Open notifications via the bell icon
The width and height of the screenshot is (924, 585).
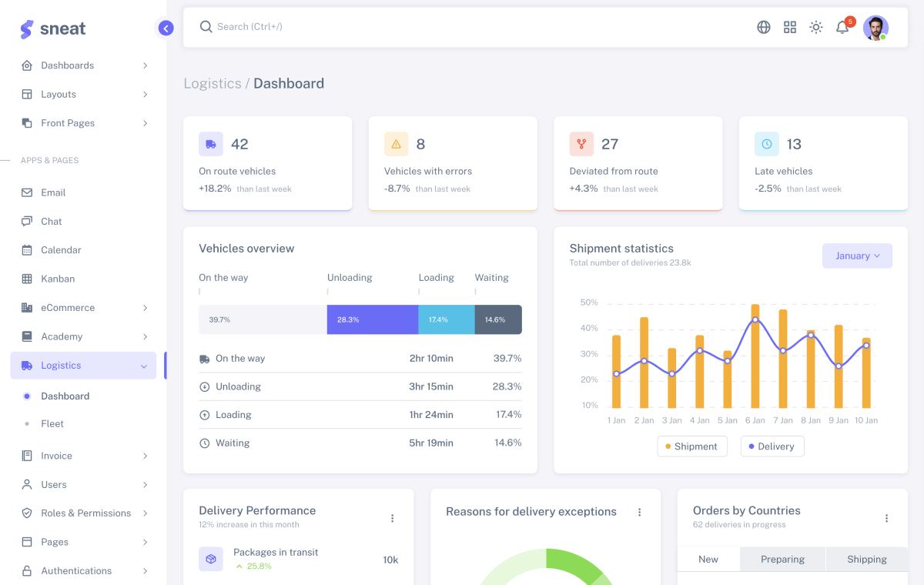click(x=842, y=27)
